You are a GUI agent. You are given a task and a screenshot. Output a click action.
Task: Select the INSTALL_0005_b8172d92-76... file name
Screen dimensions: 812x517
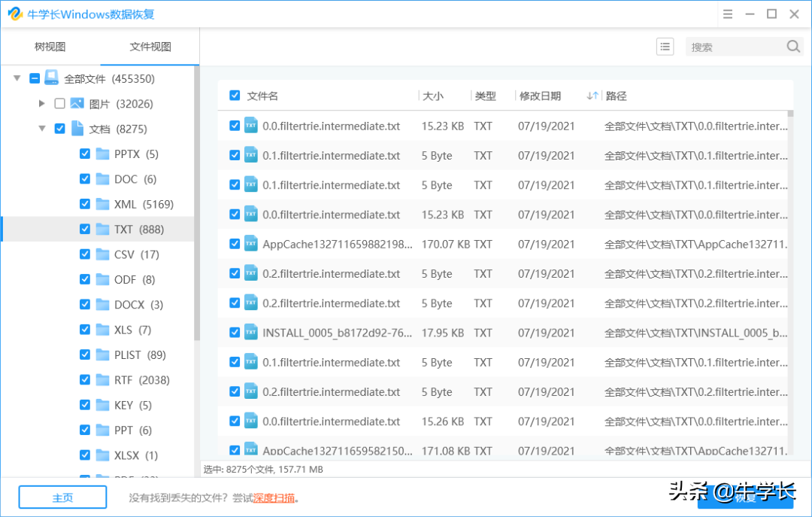tap(337, 333)
